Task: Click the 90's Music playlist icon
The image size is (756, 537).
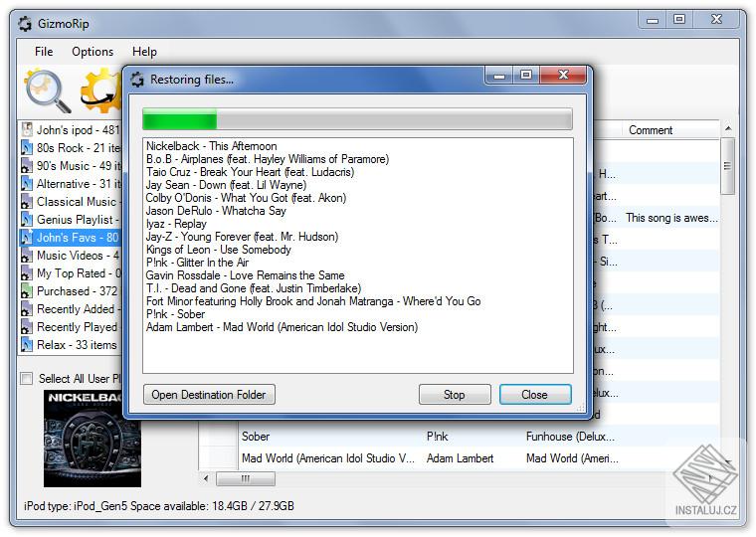Action: coord(27,165)
